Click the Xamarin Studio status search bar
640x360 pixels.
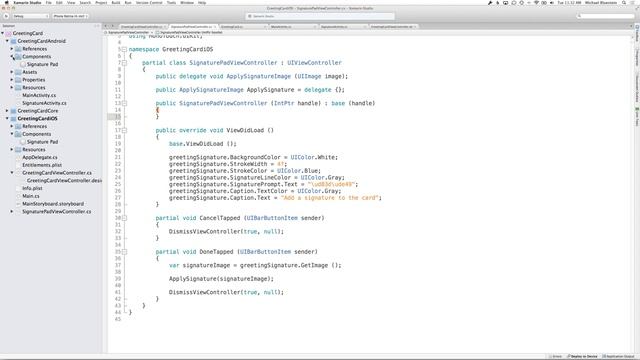point(320,16)
